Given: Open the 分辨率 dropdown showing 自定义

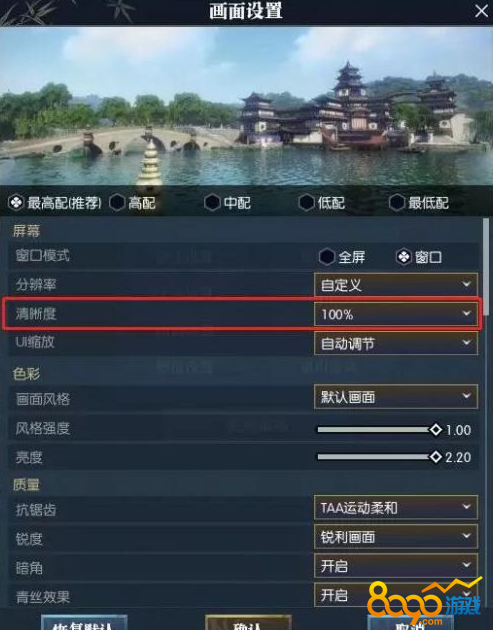Looking at the screenshot, I should [x=396, y=285].
